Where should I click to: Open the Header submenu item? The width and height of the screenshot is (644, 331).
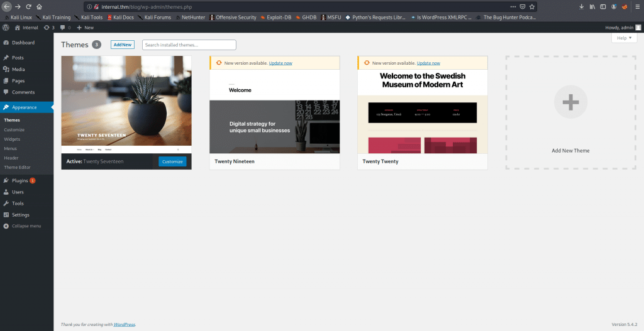tap(11, 158)
